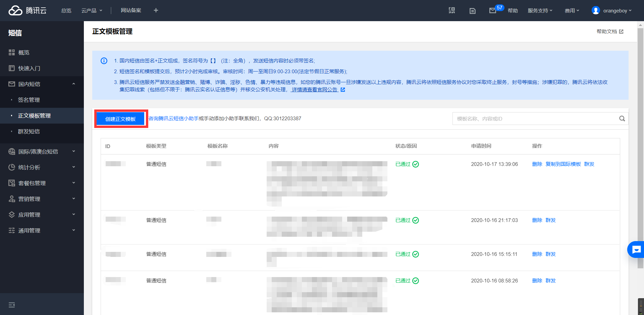Click the Tencent Cloud logo
644x315 pixels.
[27, 10]
